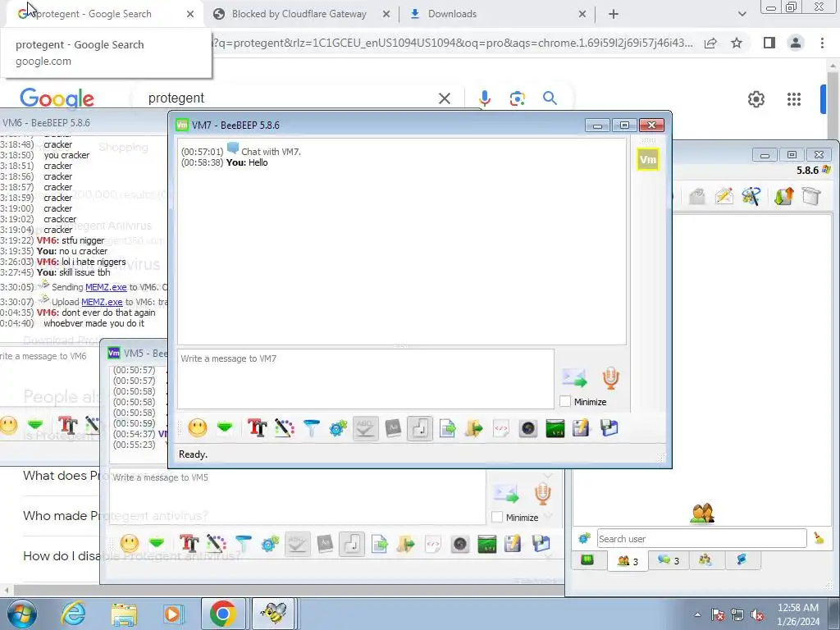Toggle word completer book icon in VM7 chat
This screenshot has height=630, width=840.
tap(393, 428)
